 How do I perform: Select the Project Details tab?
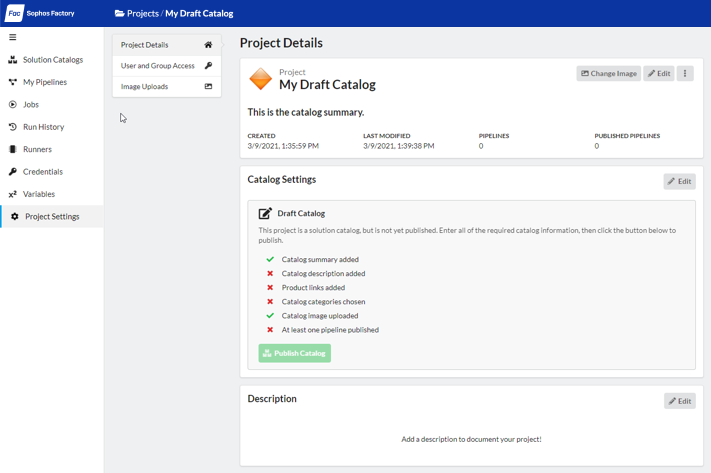(166, 45)
